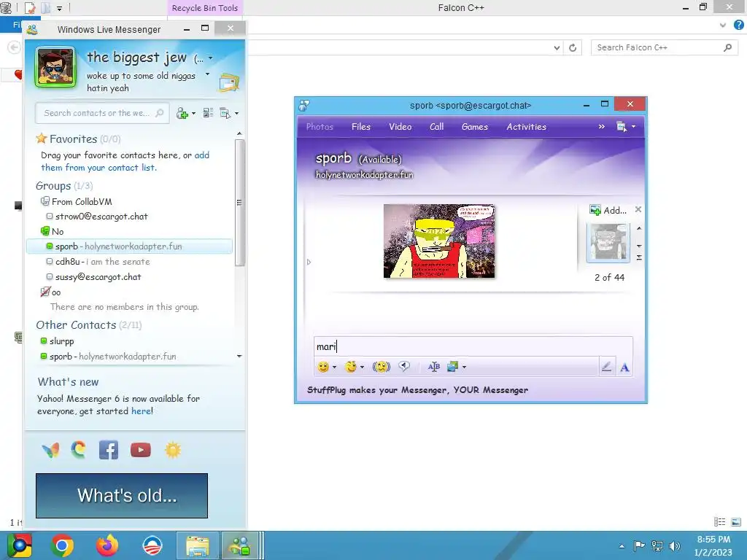Image resolution: width=747 pixels, height=560 pixels.
Task: Open the email inbox icon beside the status message
Action: (229, 83)
